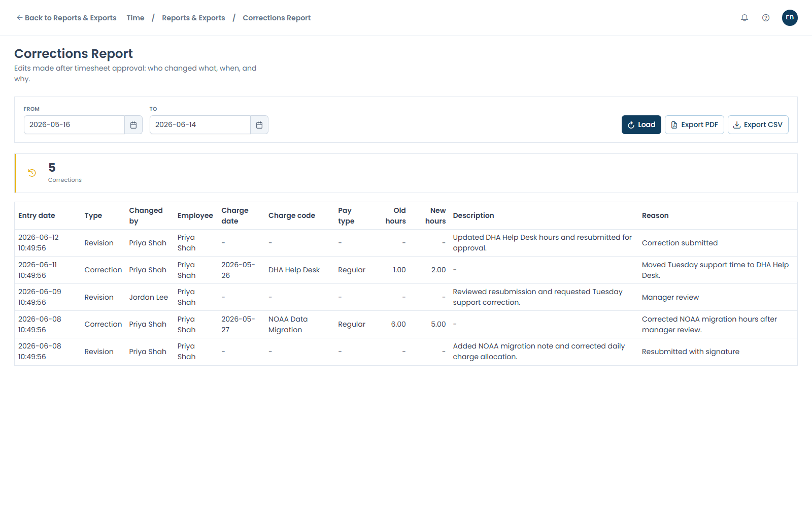Click the Description column header
The height and width of the screenshot is (508, 812).
tap(473, 215)
